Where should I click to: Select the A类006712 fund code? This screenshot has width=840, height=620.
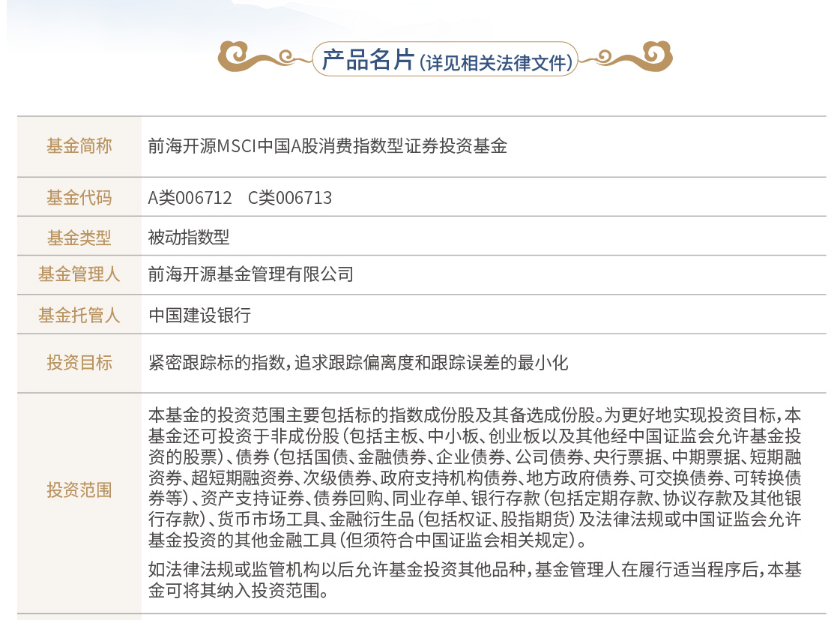pos(190,198)
